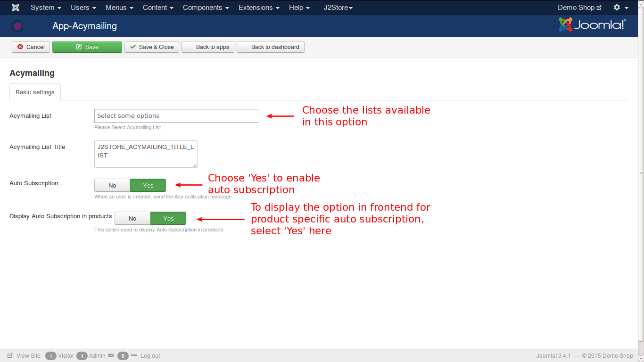The height and width of the screenshot is (362, 644).
Task: Click the Joomla! logo at top right
Action: point(592,25)
